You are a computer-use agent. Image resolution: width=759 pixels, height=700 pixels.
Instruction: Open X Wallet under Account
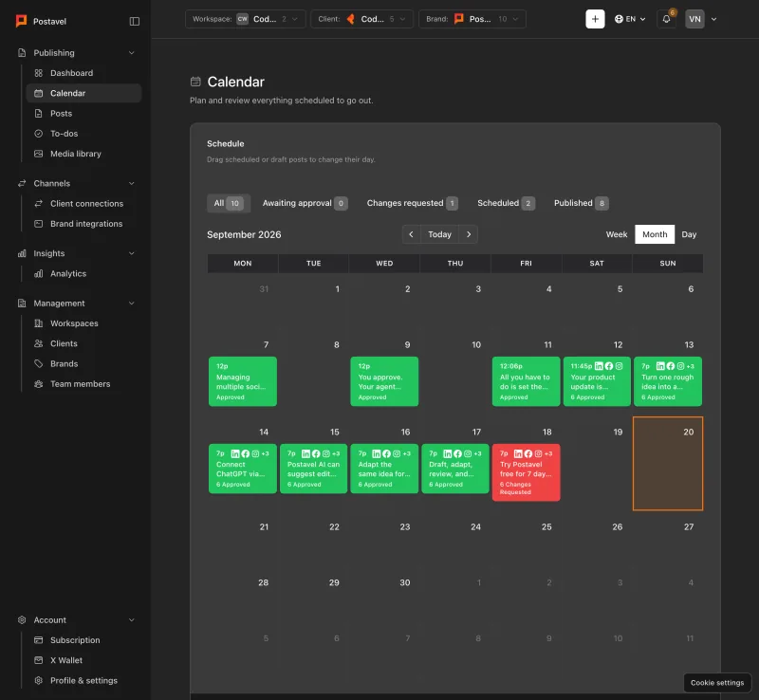pos(83,660)
